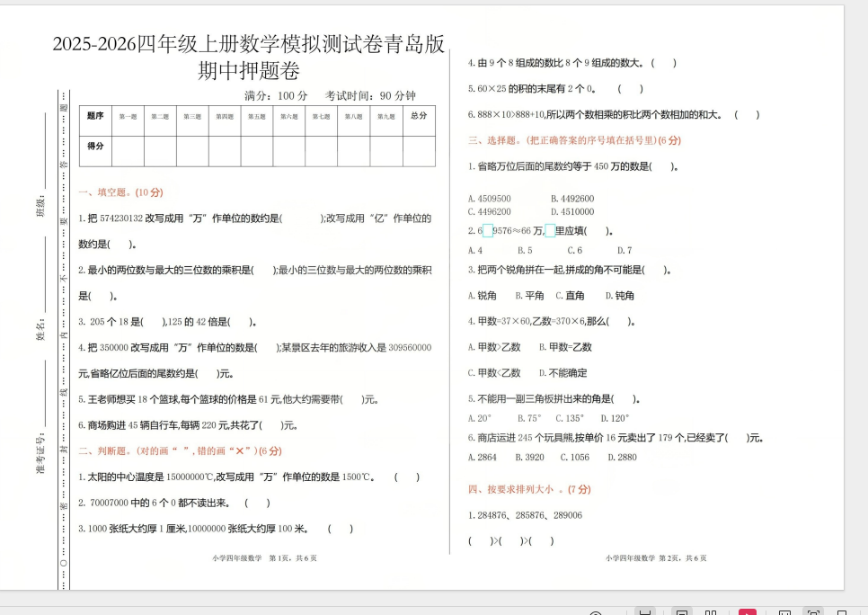Click the first blue answer box in question 2
The height and width of the screenshot is (615, 868).
pos(488,231)
